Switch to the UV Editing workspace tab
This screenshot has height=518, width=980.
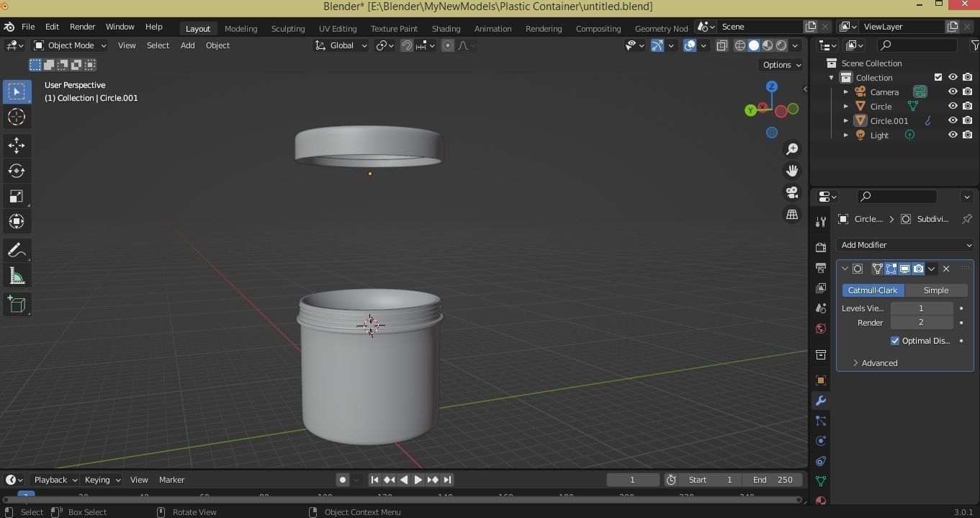coord(338,29)
